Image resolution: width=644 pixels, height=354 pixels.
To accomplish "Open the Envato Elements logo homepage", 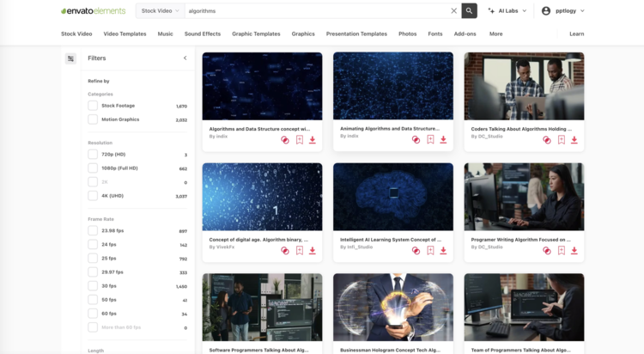I will coord(94,11).
